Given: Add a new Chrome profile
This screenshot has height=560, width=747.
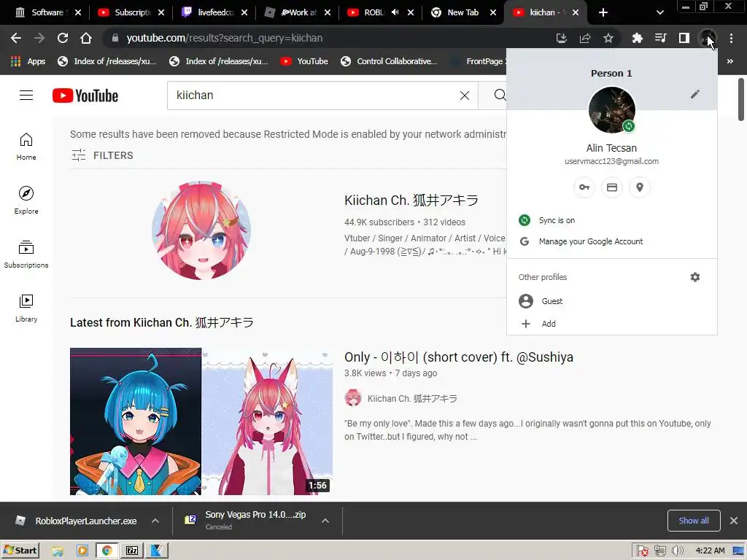Looking at the screenshot, I should click(x=611, y=324).
